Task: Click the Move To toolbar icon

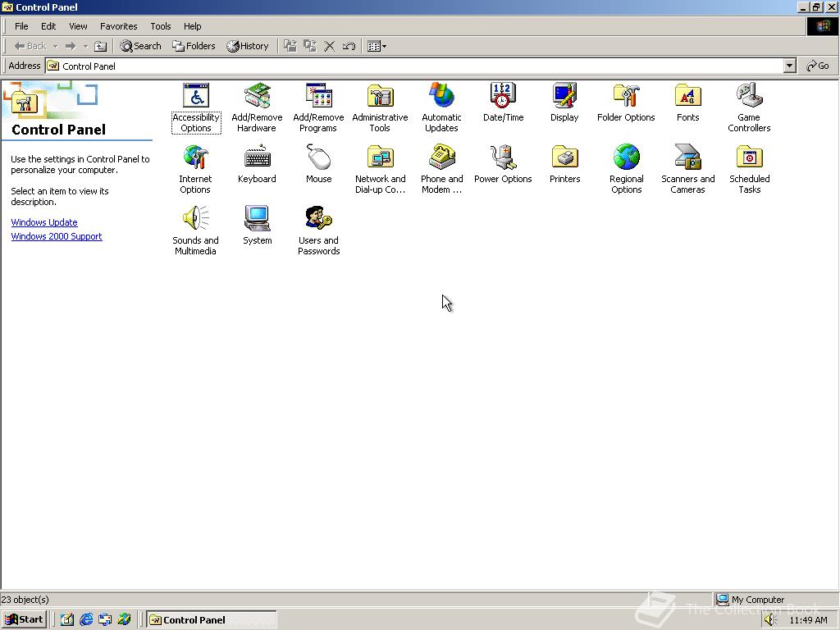Action: pyautogui.click(x=290, y=46)
